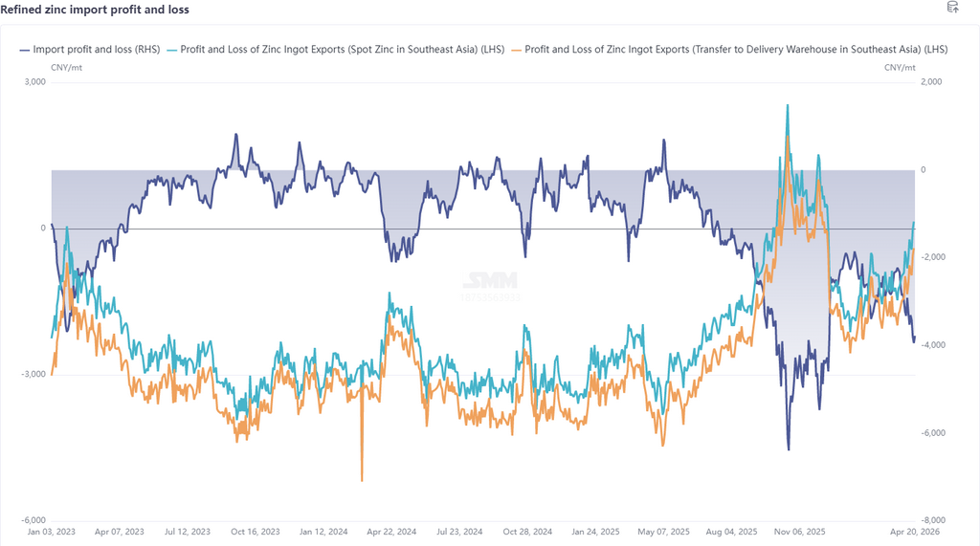Image resolution: width=980 pixels, height=546 pixels.
Task: Click the teal Spot Zinc legend line marker
Action: coord(171,48)
